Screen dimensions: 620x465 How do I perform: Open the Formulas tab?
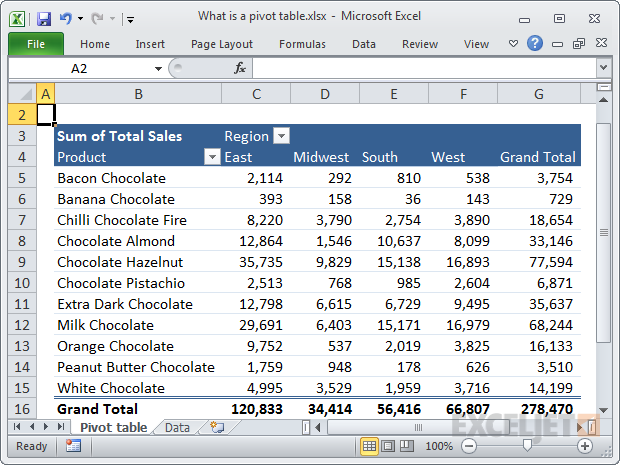click(302, 44)
